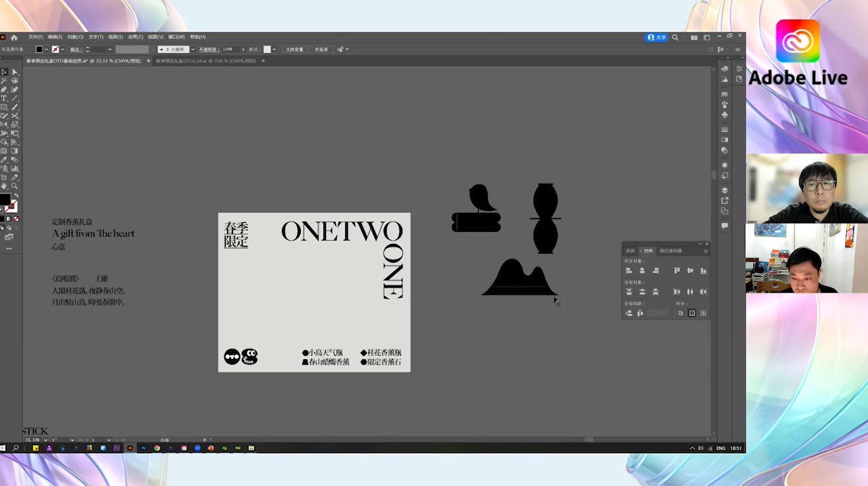This screenshot has width=868, height=486.
Task: Open Windows Start button in taskbar
Action: click(3, 448)
